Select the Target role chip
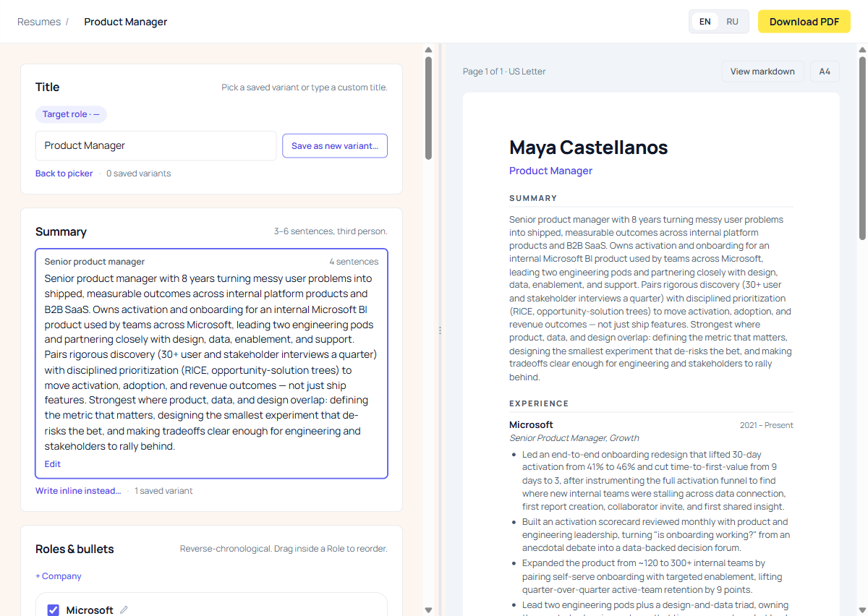Image resolution: width=868 pixels, height=616 pixels. pos(71,114)
